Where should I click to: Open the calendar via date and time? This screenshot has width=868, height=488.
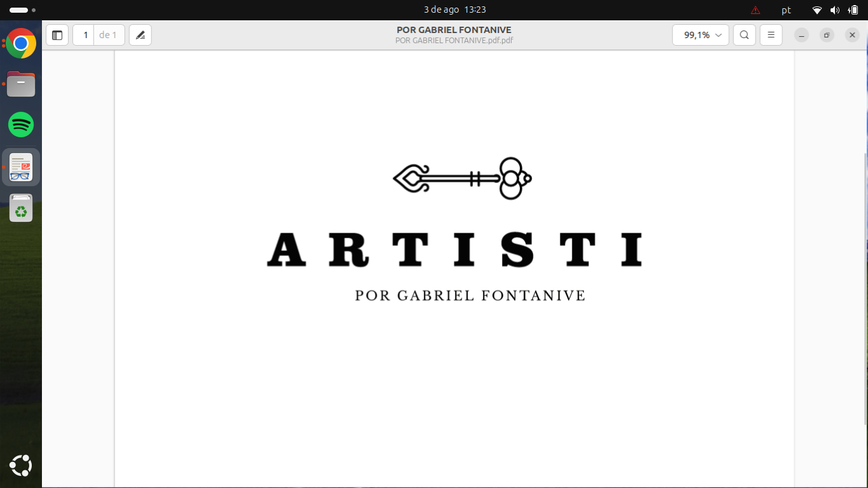454,10
